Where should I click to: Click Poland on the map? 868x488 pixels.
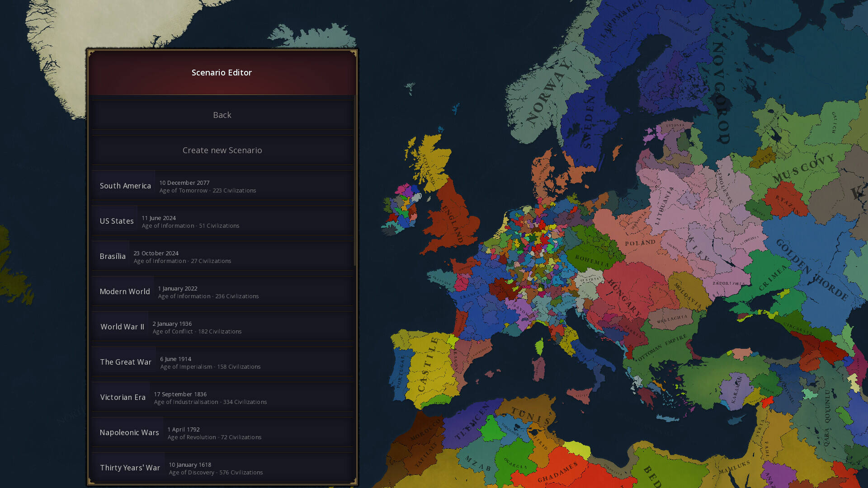click(x=640, y=243)
